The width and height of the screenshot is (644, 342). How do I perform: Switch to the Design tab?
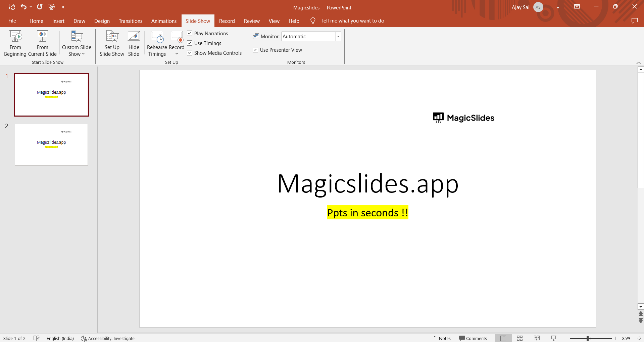coord(102,21)
